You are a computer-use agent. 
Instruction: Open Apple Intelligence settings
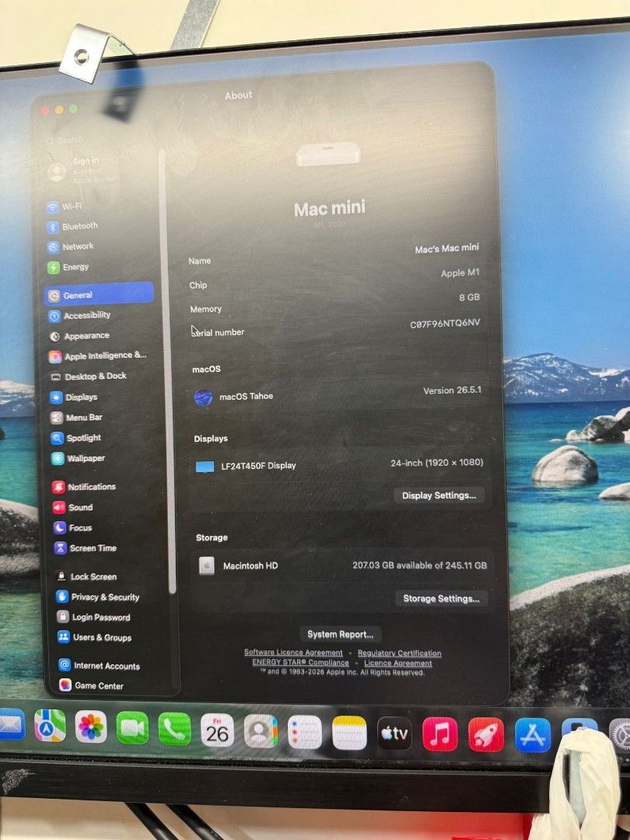pos(97,355)
